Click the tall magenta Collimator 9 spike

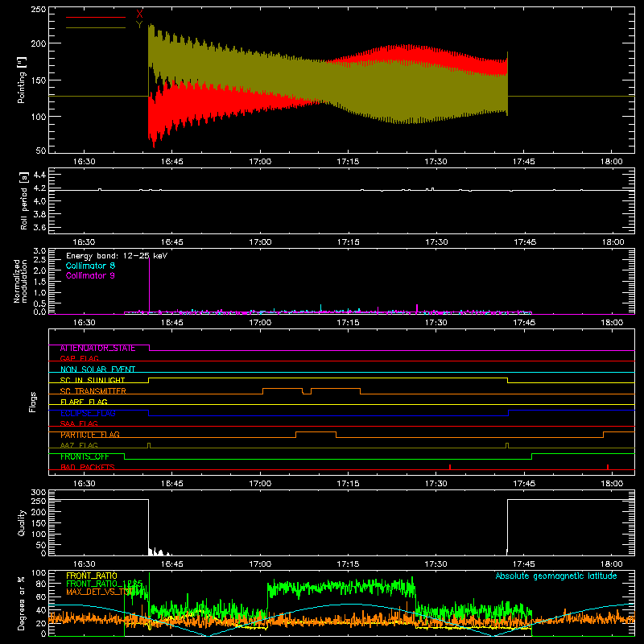pos(149,286)
